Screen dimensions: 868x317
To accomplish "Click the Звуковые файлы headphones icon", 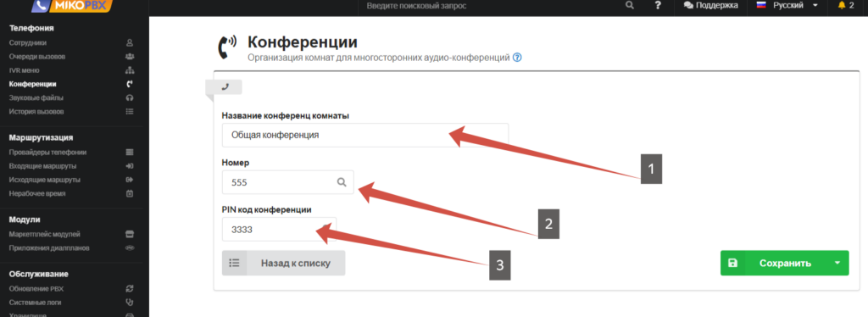I will tap(130, 98).
